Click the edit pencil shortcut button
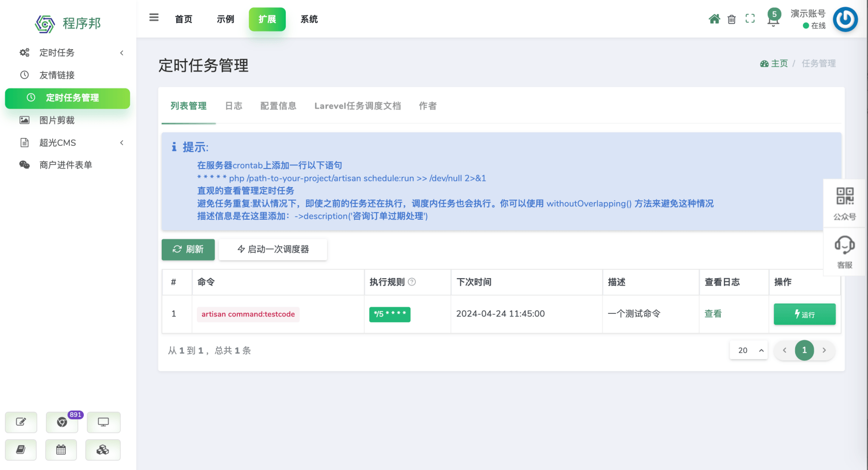 coord(21,422)
